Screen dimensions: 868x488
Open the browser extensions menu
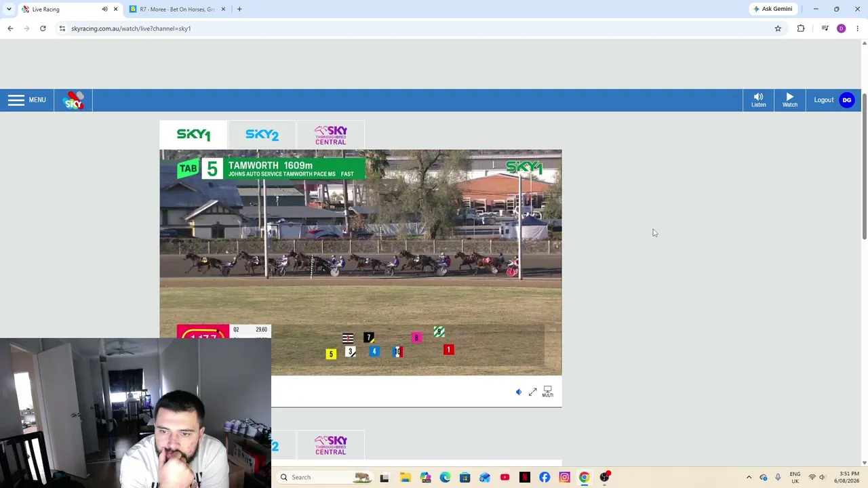[x=801, y=28]
